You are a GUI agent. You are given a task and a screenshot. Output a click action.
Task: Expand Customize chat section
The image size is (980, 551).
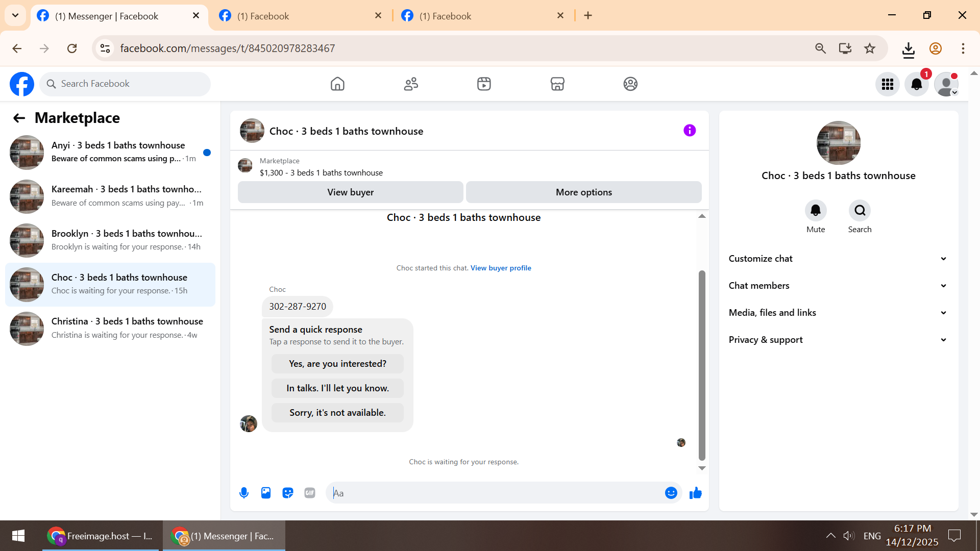[x=838, y=259]
